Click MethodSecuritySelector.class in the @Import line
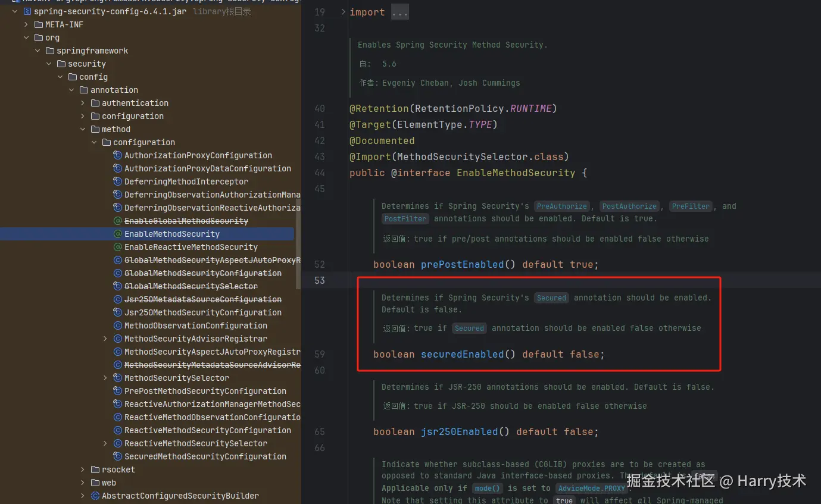The width and height of the screenshot is (821, 504). [480, 156]
